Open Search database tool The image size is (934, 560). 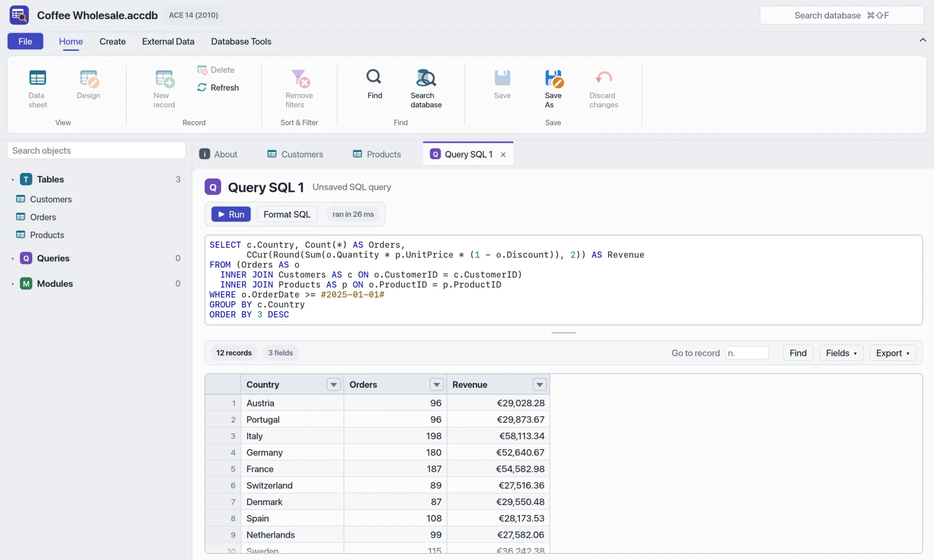click(426, 88)
